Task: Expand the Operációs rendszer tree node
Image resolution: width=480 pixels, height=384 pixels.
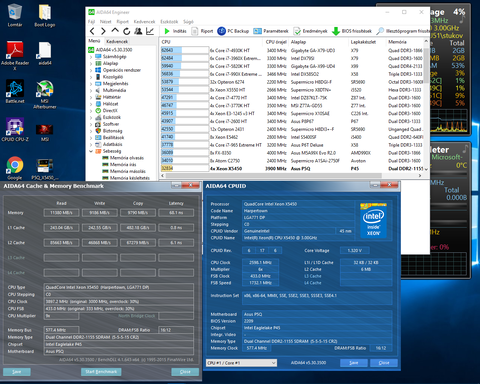Action: (91, 70)
